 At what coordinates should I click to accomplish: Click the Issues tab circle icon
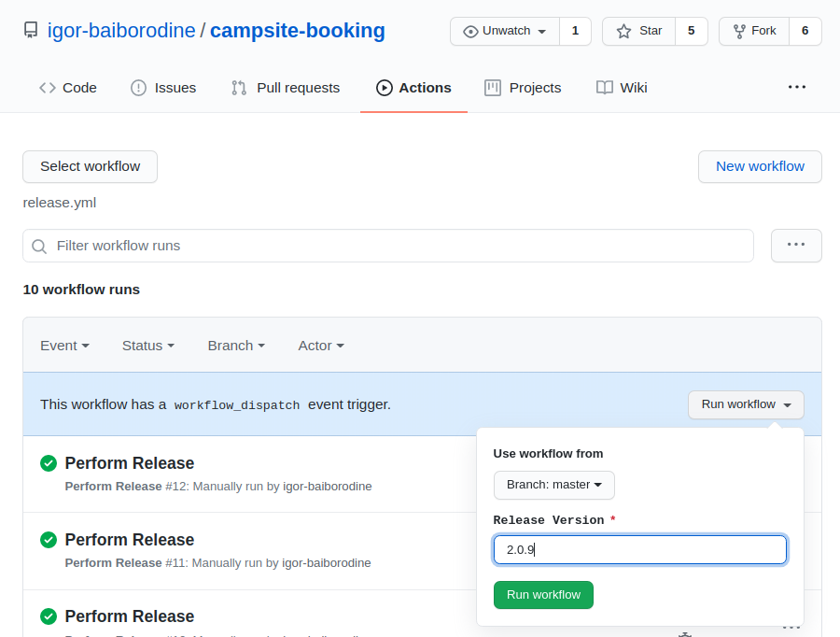pos(138,88)
